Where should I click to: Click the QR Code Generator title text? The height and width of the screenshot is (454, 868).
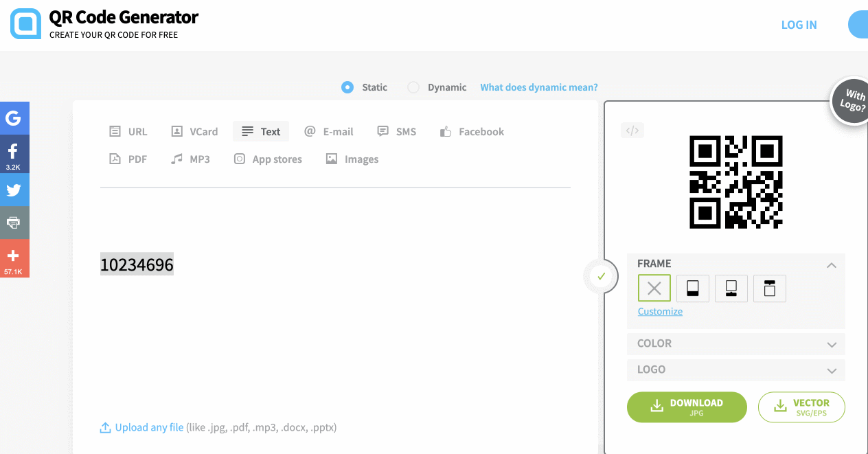point(124,17)
